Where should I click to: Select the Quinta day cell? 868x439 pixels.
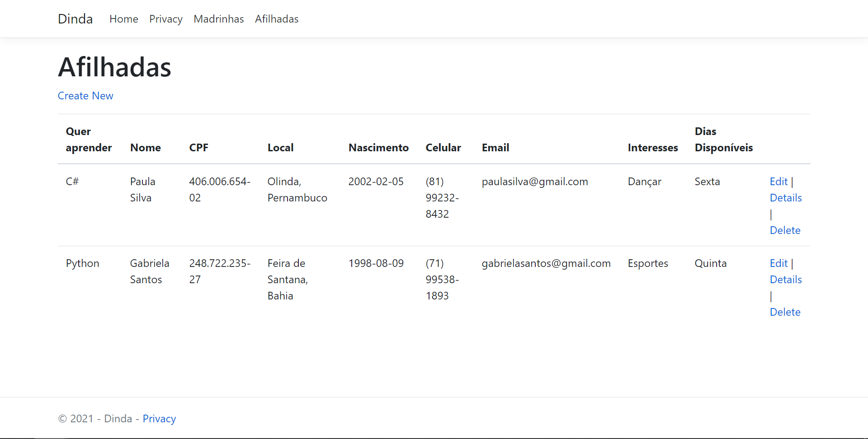tap(711, 263)
